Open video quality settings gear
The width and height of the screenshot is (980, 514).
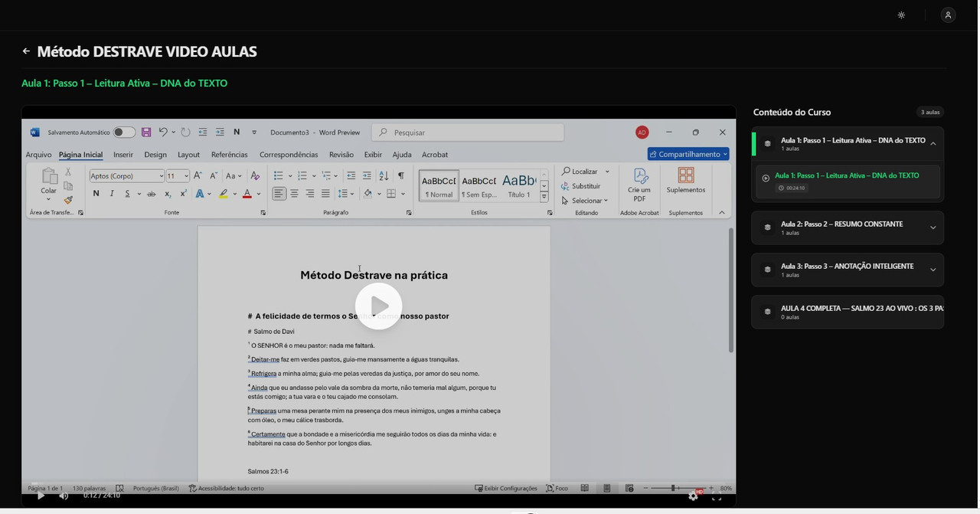693,496
